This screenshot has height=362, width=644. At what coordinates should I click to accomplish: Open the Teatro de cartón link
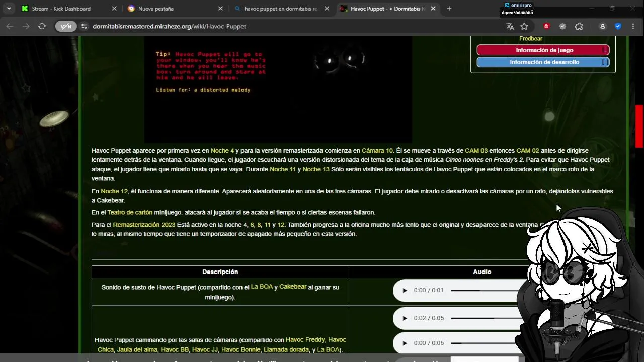[x=130, y=213]
